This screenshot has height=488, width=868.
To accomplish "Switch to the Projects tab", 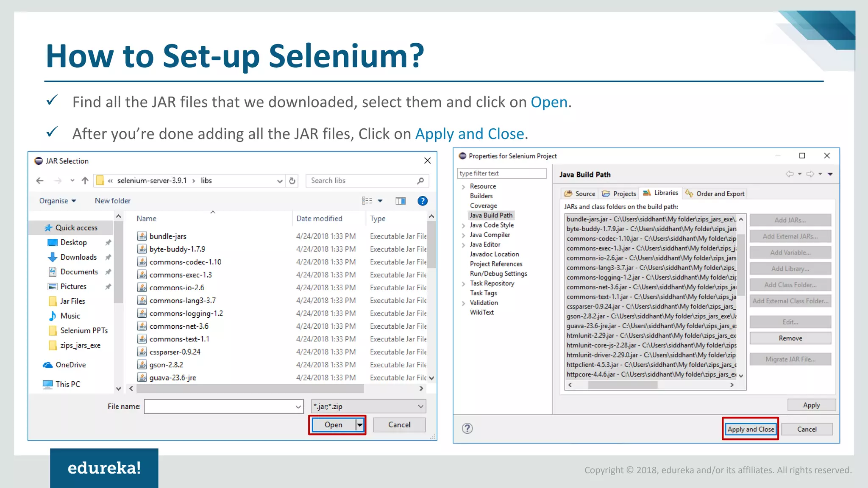I will (x=619, y=194).
